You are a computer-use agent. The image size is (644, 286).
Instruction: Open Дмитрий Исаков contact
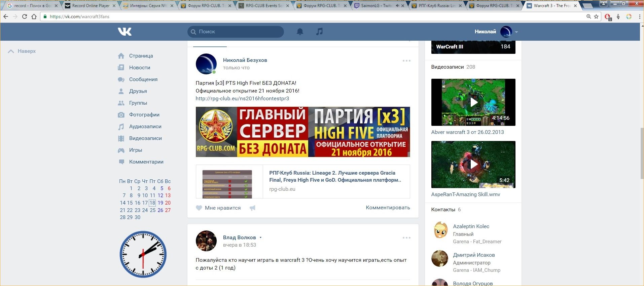coord(474,255)
